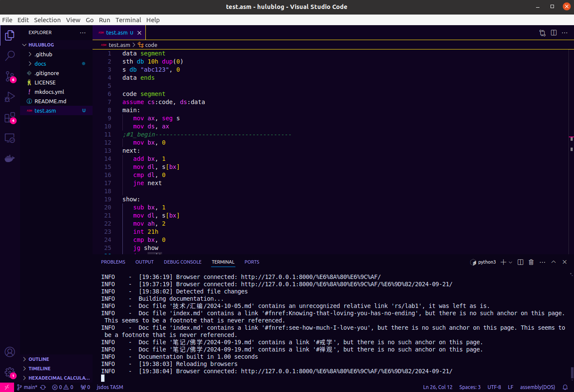The height and width of the screenshot is (392, 574).
Task: Switch to the OUTPUT panel tab
Action: tap(145, 262)
